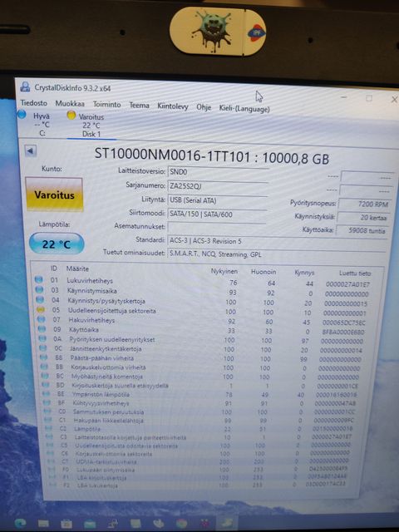Open the File Explorer taskbar icon
Screen dimensions: 399x532
click(x=43, y=523)
